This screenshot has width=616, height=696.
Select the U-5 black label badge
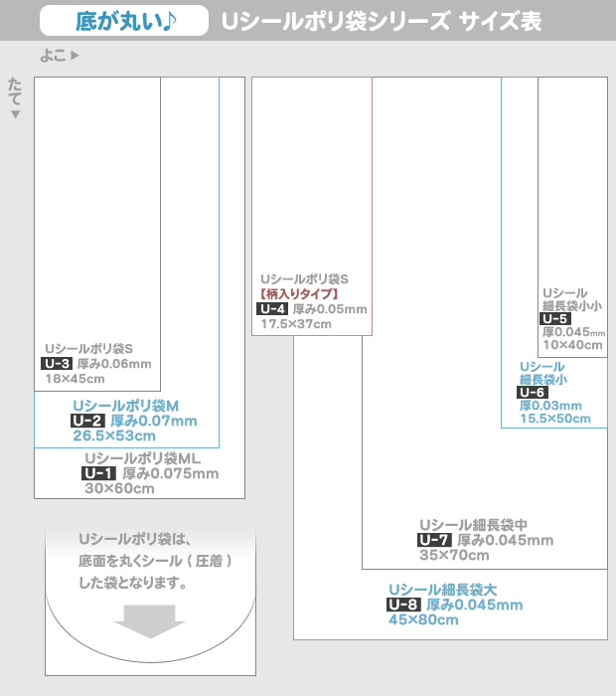pos(554,318)
